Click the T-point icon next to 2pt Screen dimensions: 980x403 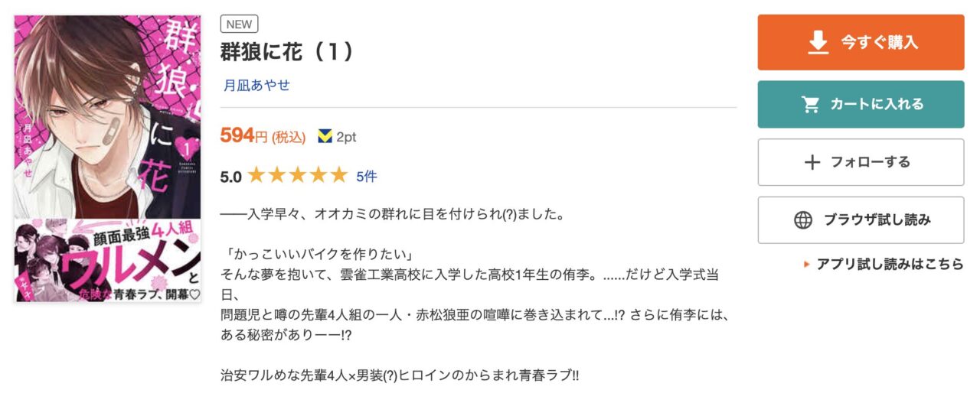coord(325,137)
